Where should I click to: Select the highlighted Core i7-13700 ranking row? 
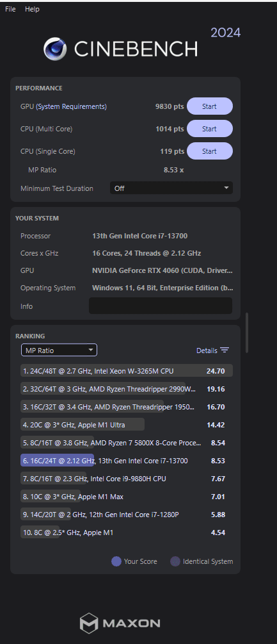coord(127,460)
